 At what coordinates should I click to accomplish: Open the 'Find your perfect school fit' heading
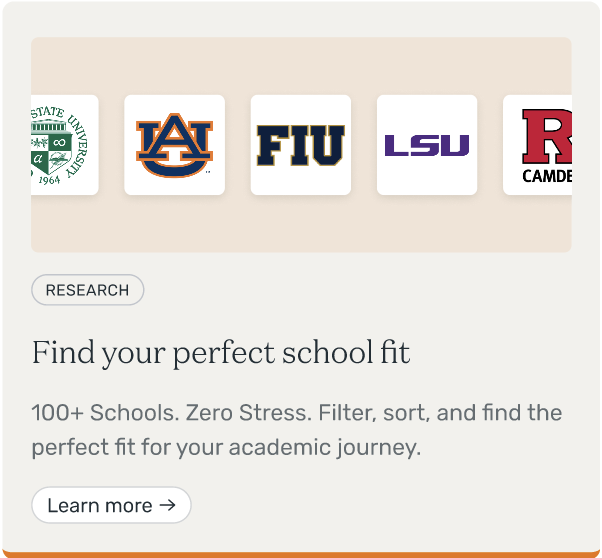tap(221, 353)
